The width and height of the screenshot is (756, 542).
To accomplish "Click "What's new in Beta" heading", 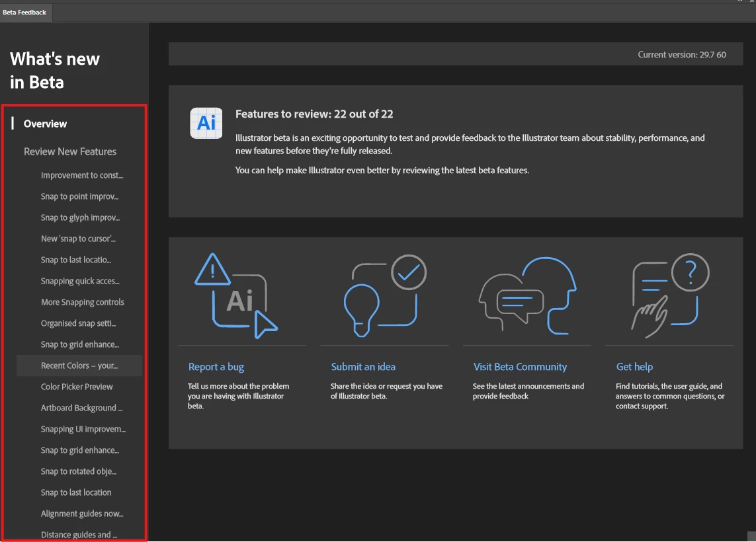I will 54,70.
